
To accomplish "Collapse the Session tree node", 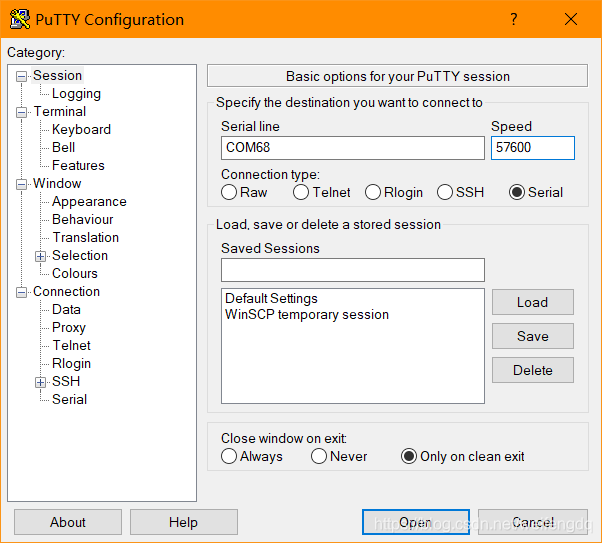I will click(x=22, y=76).
